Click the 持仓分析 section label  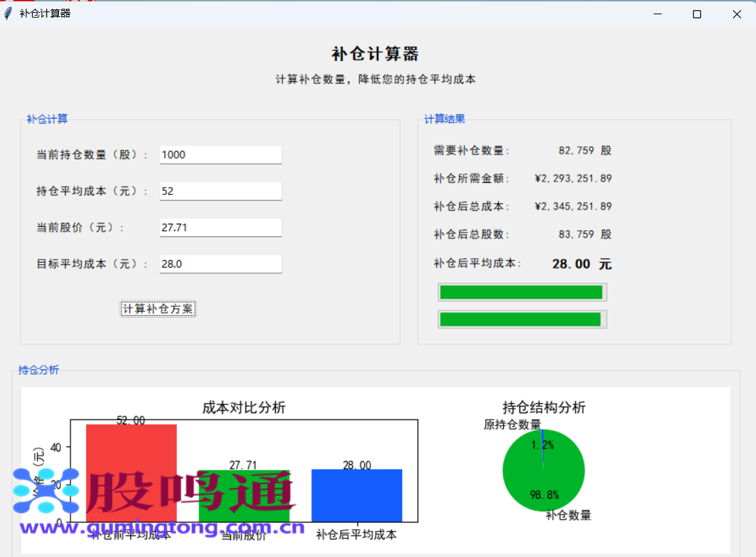pos(37,369)
